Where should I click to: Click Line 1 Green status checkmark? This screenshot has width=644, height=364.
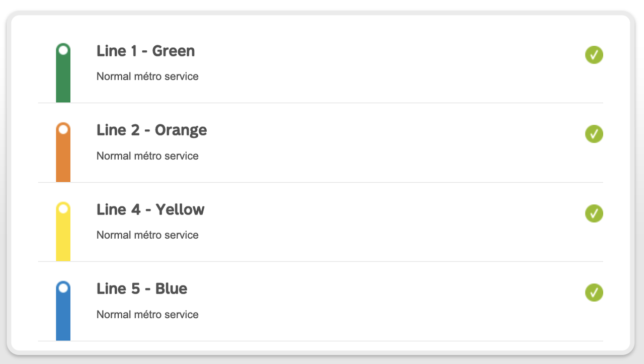click(x=594, y=55)
